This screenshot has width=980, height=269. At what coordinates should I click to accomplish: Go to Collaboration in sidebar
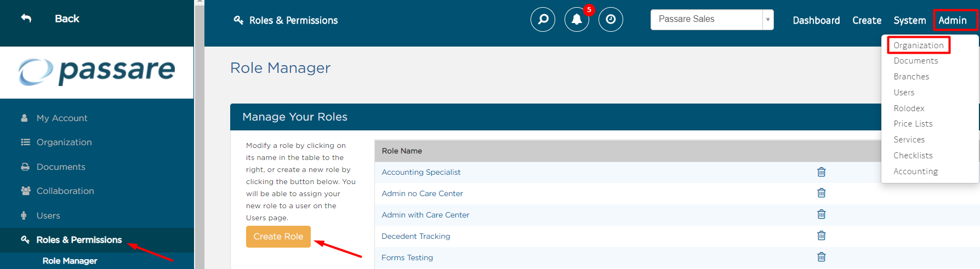click(65, 191)
